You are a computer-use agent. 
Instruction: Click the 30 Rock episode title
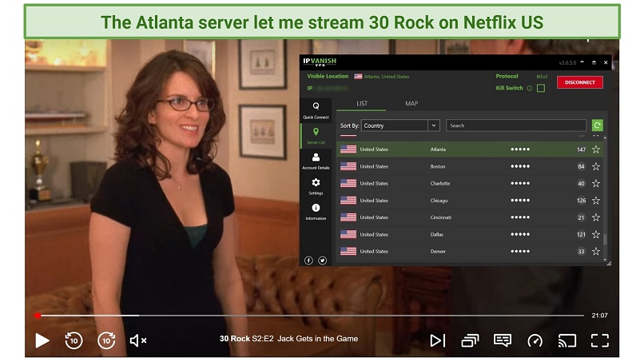tap(288, 339)
